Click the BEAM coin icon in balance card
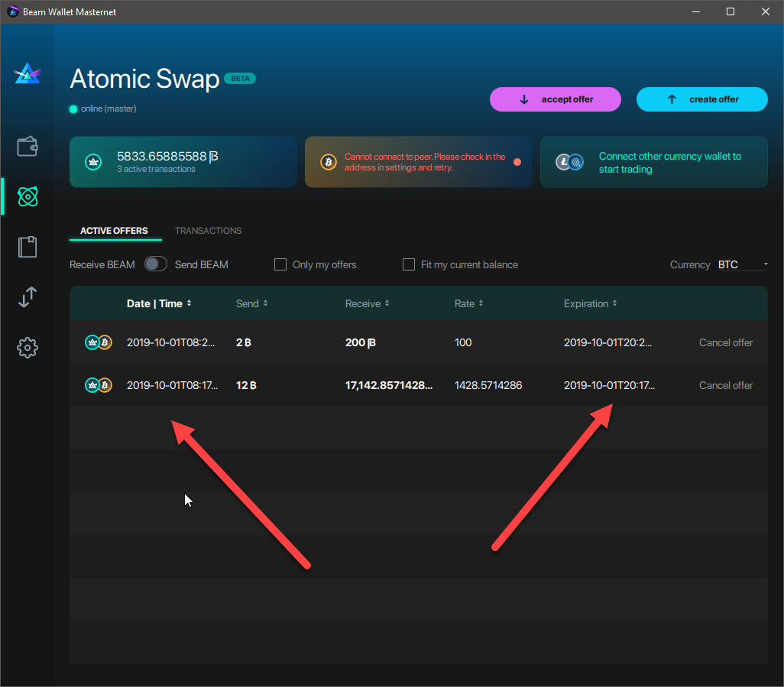 [x=93, y=162]
